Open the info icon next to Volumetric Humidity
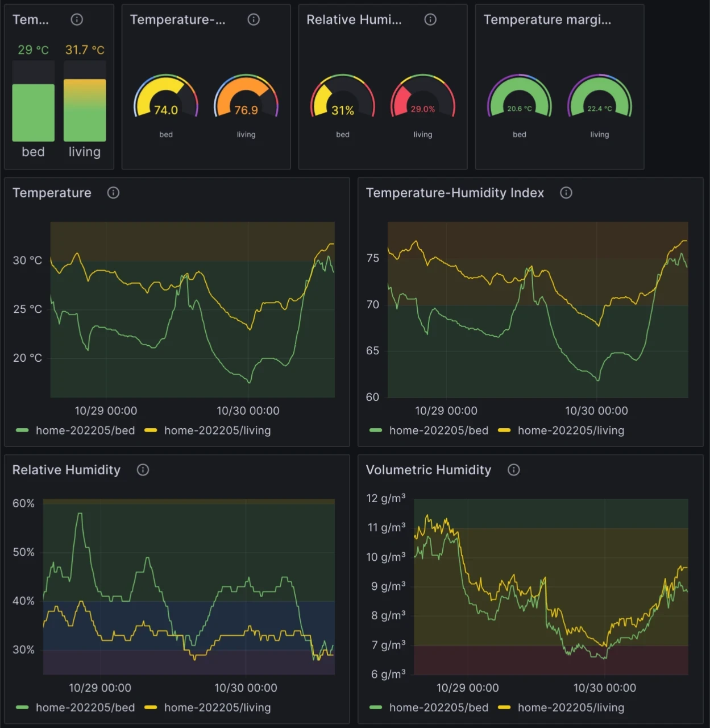 [513, 470]
